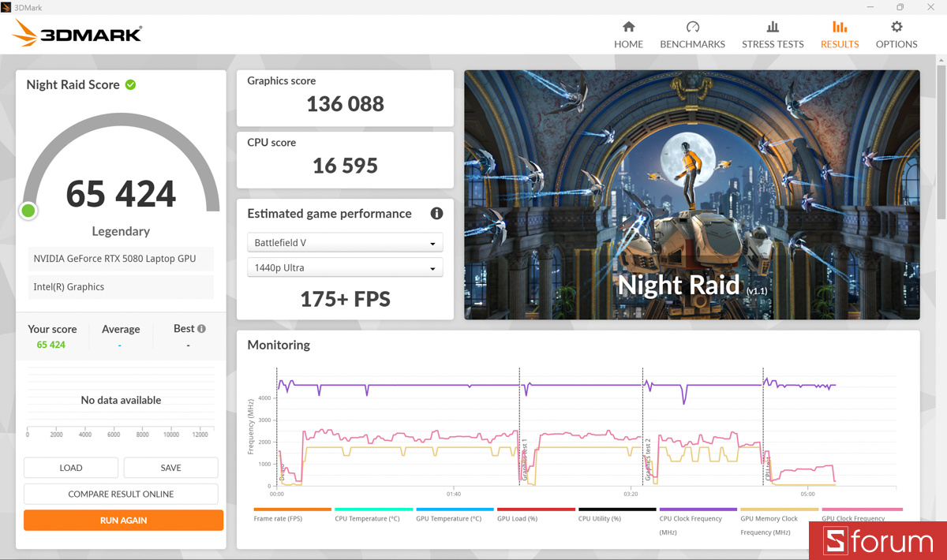Click the 3DMark logo
The image size is (947, 560).
point(77,33)
